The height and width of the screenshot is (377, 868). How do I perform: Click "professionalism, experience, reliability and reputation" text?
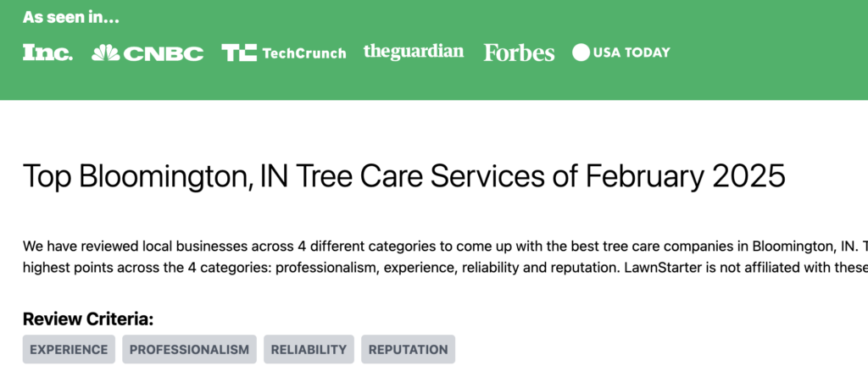tap(448, 268)
